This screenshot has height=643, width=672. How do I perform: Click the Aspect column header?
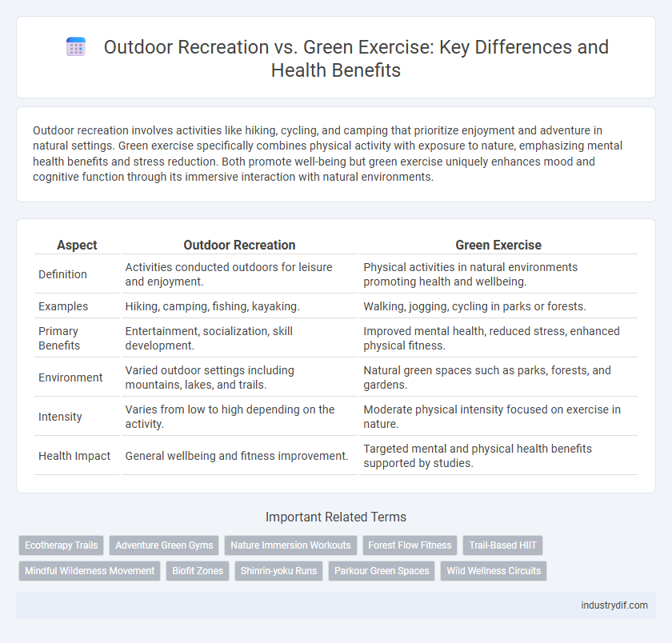pos(77,245)
